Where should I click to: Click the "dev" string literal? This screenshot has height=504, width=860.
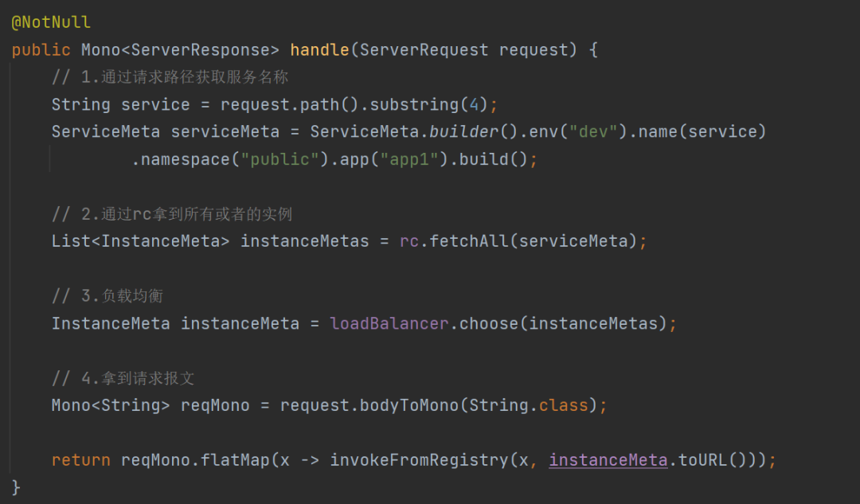tap(593, 131)
